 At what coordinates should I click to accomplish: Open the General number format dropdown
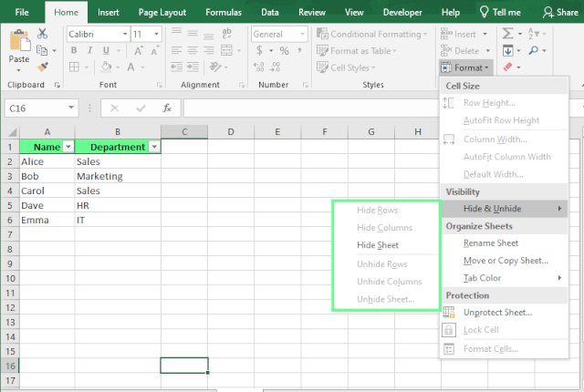(x=302, y=34)
